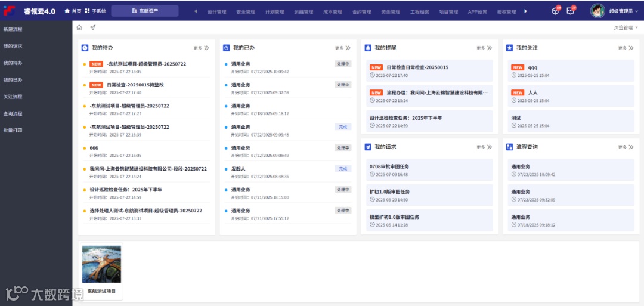Open followed item qqq
This screenshot has width=644, height=306.
tap(571, 70)
